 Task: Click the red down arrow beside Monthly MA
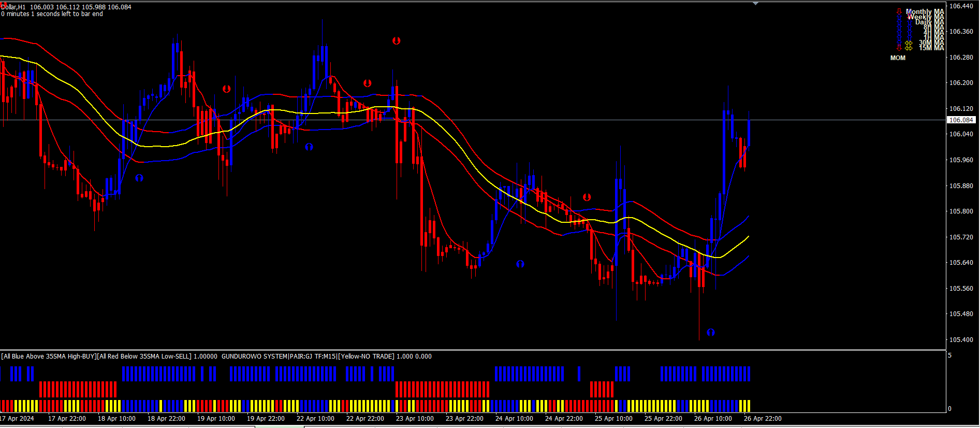point(899,11)
